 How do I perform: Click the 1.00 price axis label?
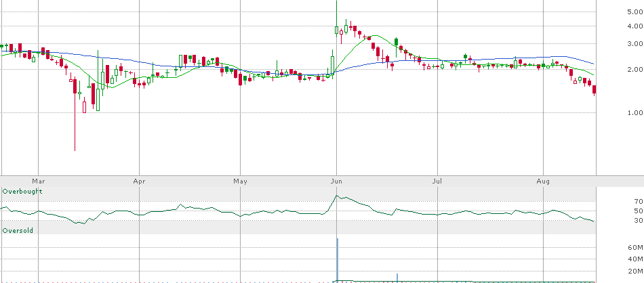pos(635,112)
